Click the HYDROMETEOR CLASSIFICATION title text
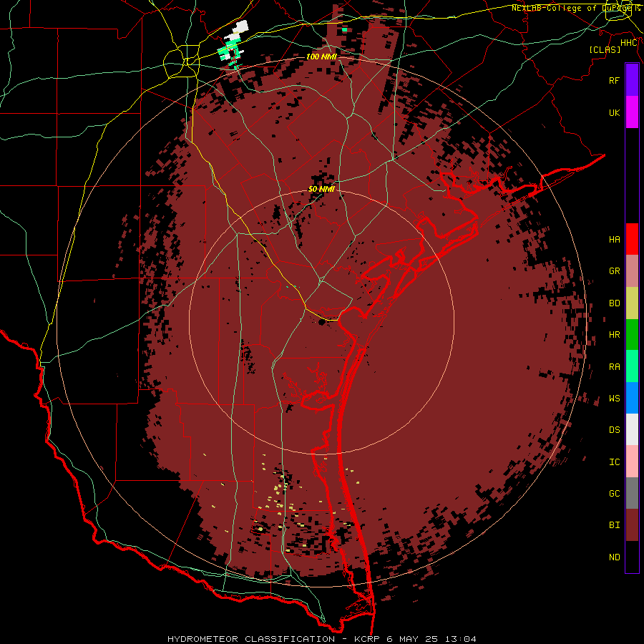 pos(251,639)
